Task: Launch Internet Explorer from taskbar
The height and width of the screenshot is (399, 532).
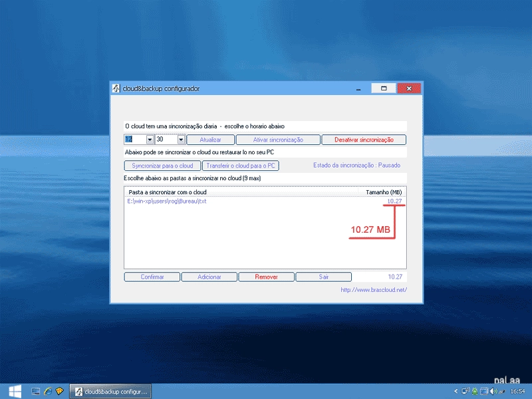Action: click(48, 391)
